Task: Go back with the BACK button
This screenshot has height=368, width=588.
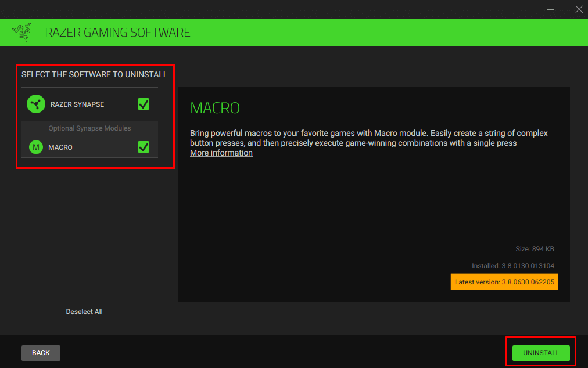Action: click(41, 353)
